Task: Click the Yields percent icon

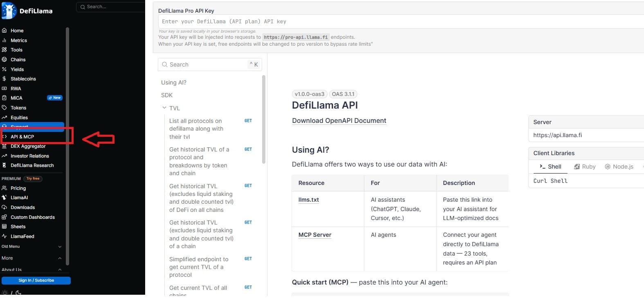Action: 4,69
